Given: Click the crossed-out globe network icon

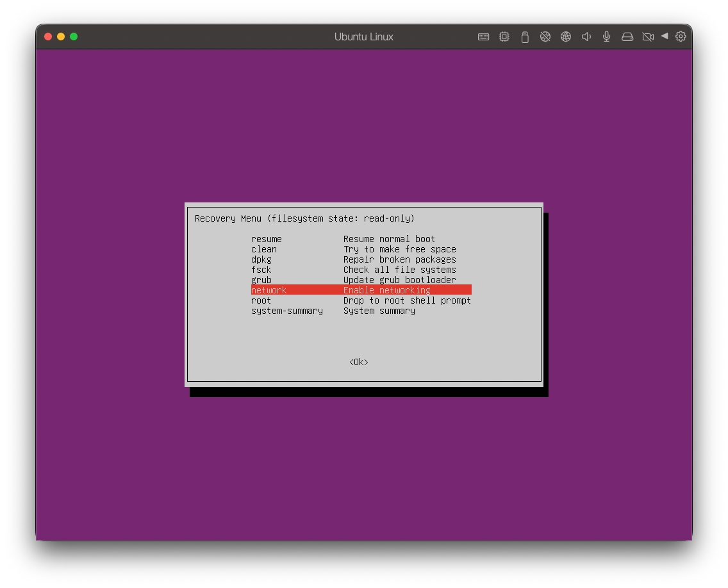Looking at the screenshot, I should [x=545, y=37].
